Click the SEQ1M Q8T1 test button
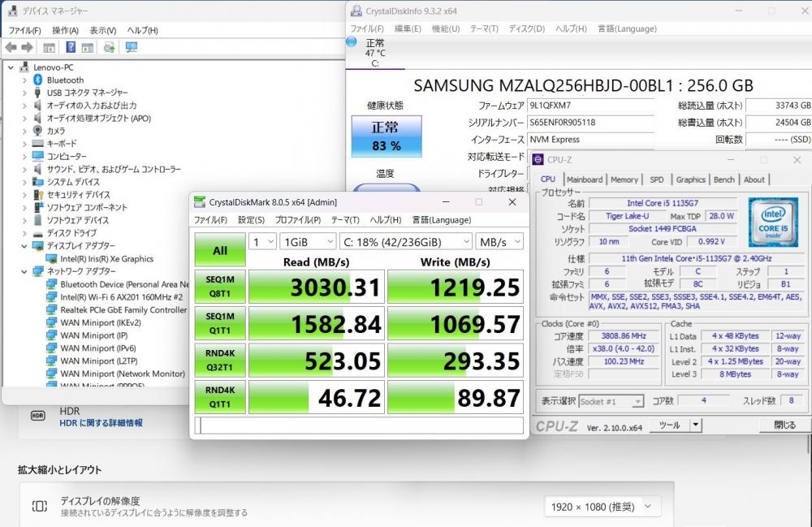812x527 pixels. pyautogui.click(x=220, y=287)
